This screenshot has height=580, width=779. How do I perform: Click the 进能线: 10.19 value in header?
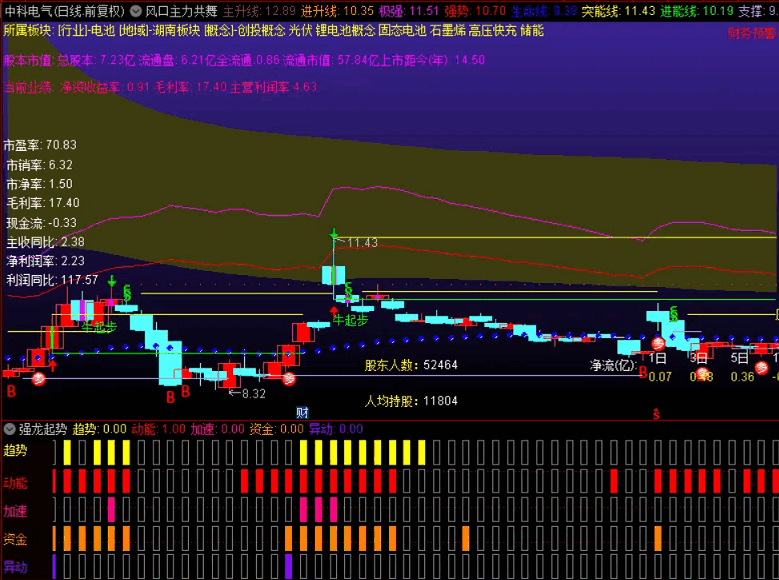[697, 11]
